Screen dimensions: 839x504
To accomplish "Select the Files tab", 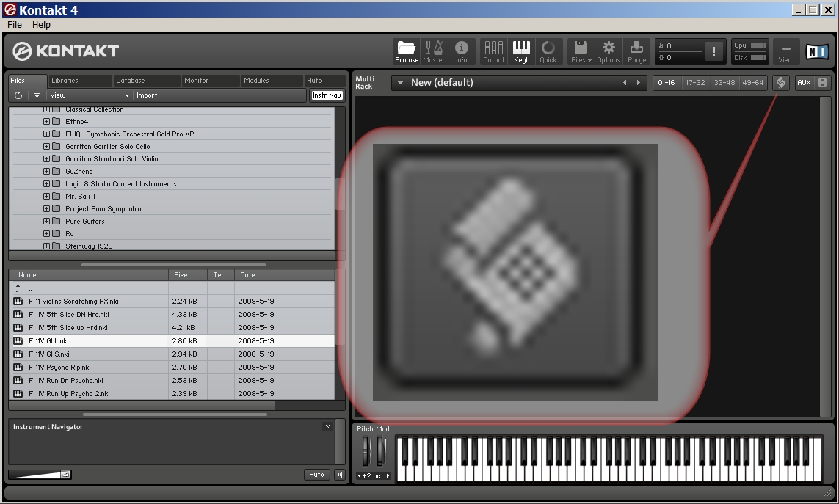I will pos(26,80).
